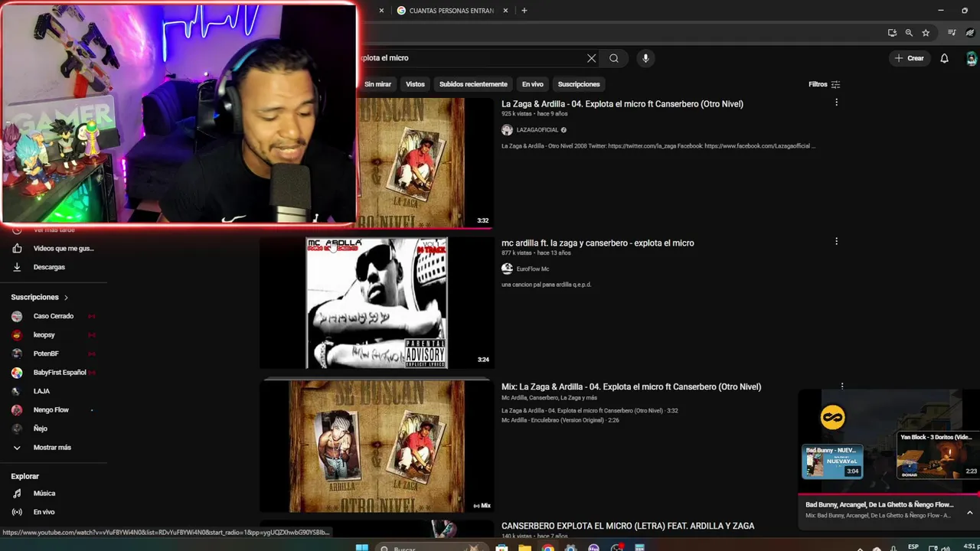Open the Nengo Flow channel
The height and width of the screenshot is (551, 980).
(x=51, y=410)
